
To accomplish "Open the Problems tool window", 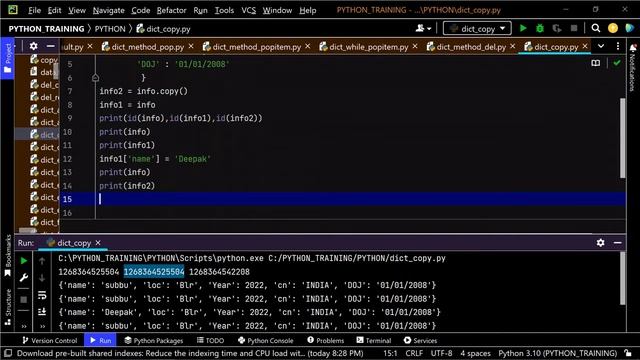I will click(326, 340).
